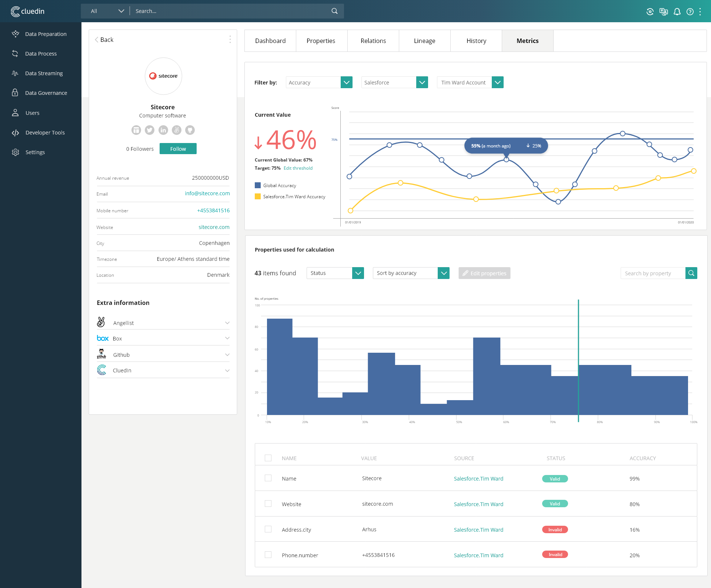Open the header vertical dots menu
The height and width of the screenshot is (588, 711).
700,11
